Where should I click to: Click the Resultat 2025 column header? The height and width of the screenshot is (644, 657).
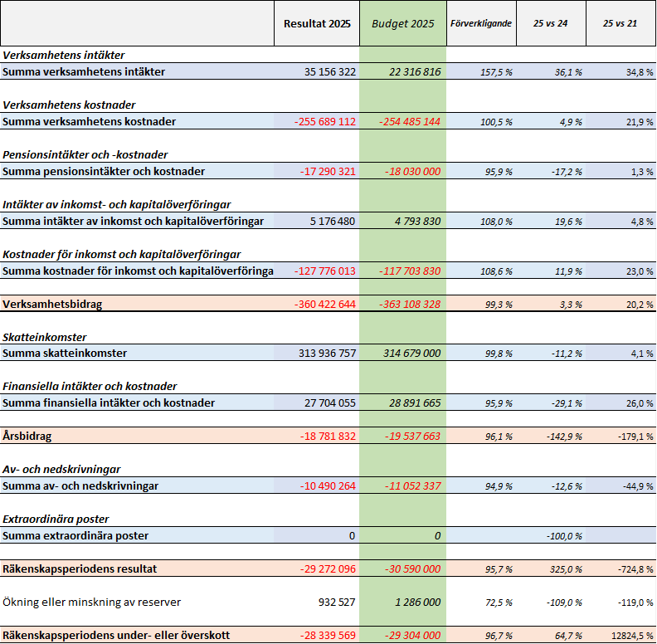(317, 23)
